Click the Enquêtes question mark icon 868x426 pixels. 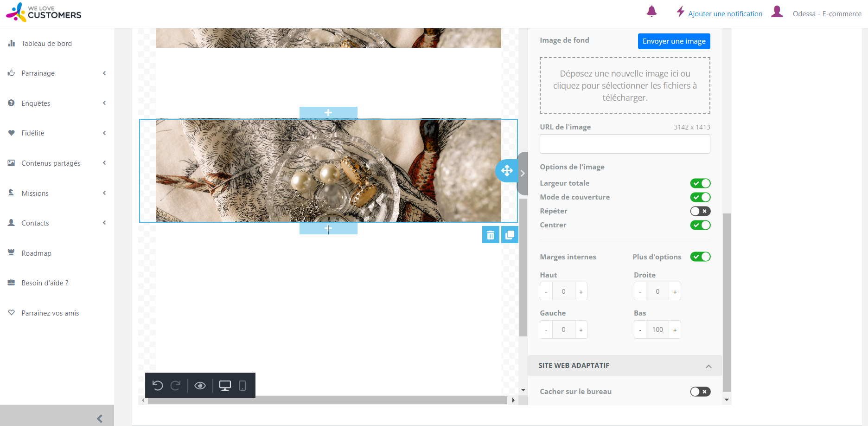coord(12,103)
